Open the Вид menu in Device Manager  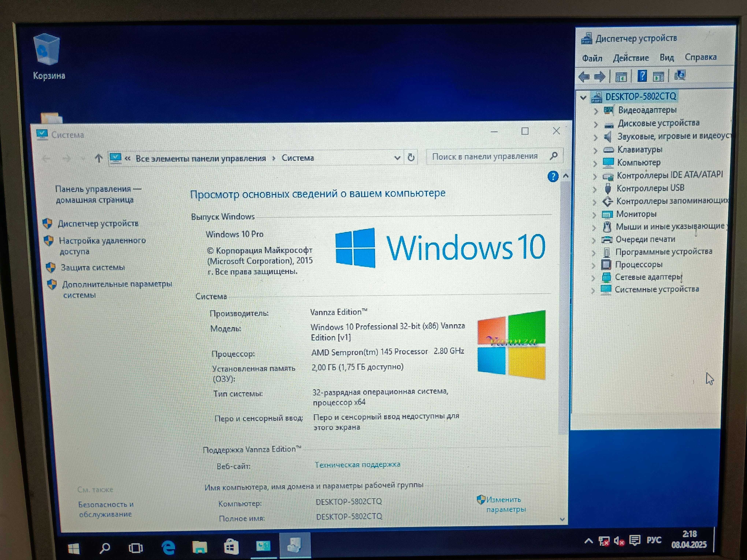tap(667, 58)
